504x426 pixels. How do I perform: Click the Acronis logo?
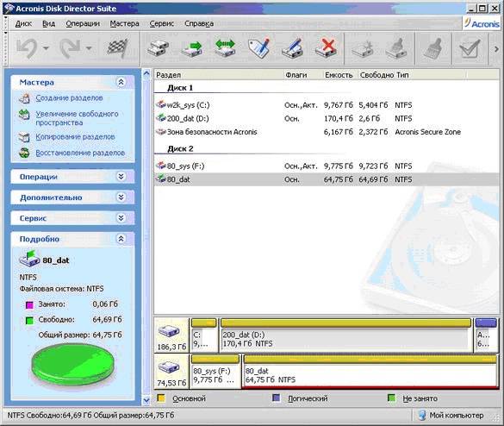[482, 23]
